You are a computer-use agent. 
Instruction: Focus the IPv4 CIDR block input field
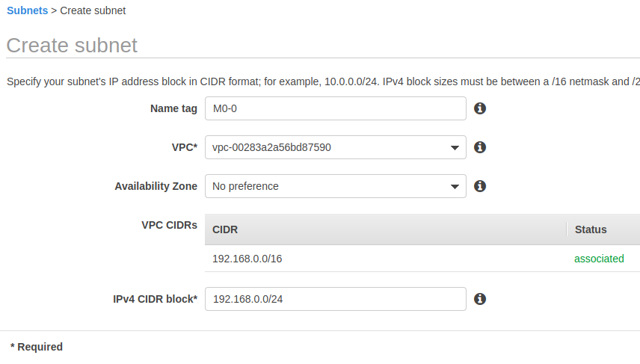335,299
